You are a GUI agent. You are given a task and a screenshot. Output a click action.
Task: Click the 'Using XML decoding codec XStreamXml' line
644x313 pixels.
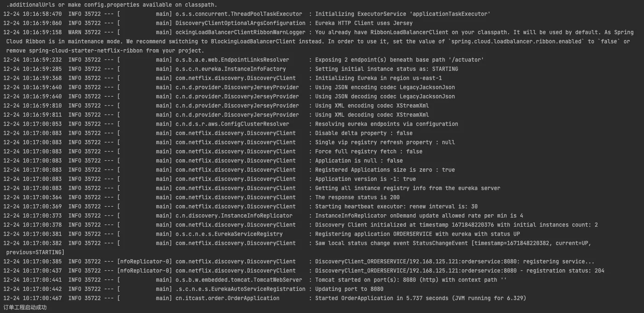click(372, 115)
